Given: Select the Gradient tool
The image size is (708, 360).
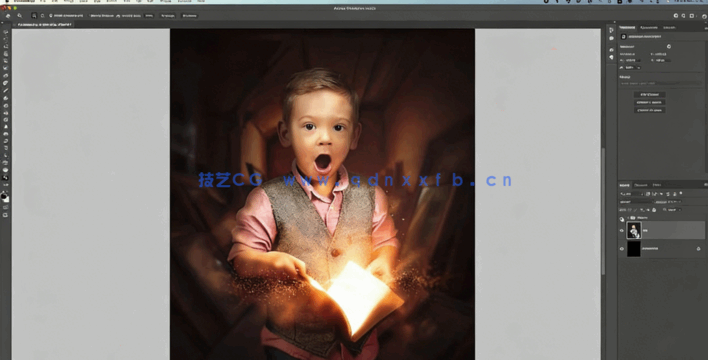Looking at the screenshot, I should [5, 120].
